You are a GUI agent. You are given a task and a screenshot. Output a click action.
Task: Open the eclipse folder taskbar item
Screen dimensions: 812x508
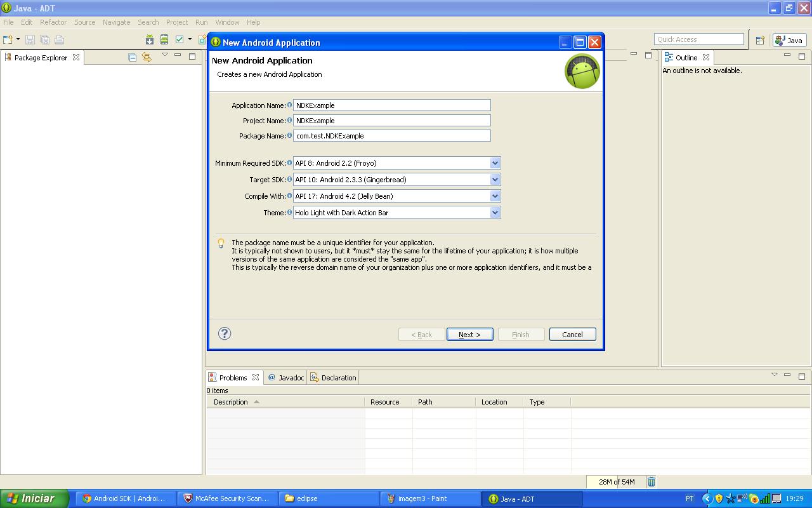329,498
